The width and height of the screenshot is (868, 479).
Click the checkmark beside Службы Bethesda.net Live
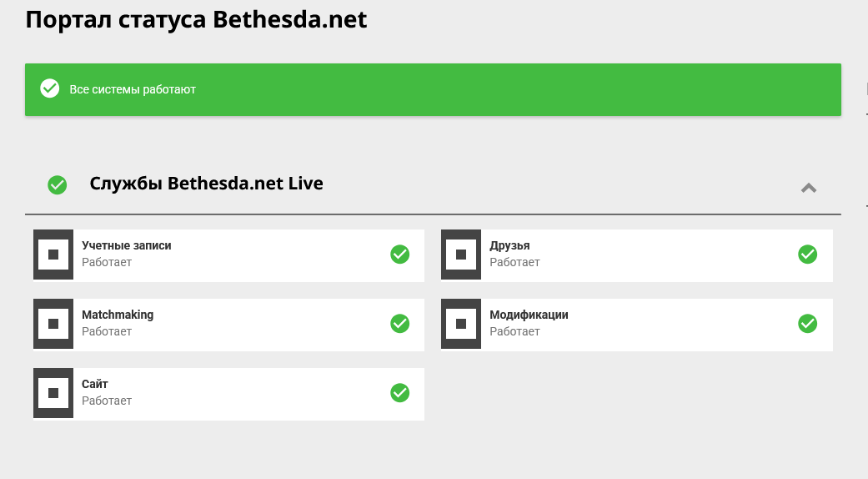click(58, 184)
